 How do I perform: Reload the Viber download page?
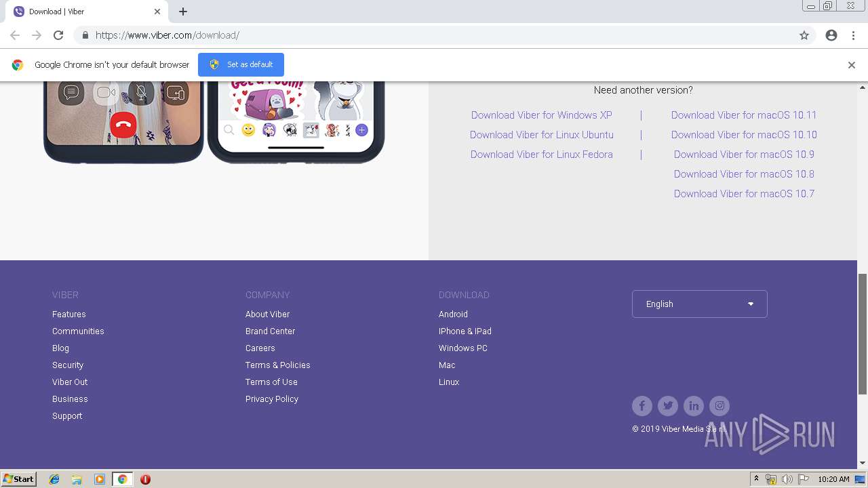58,35
